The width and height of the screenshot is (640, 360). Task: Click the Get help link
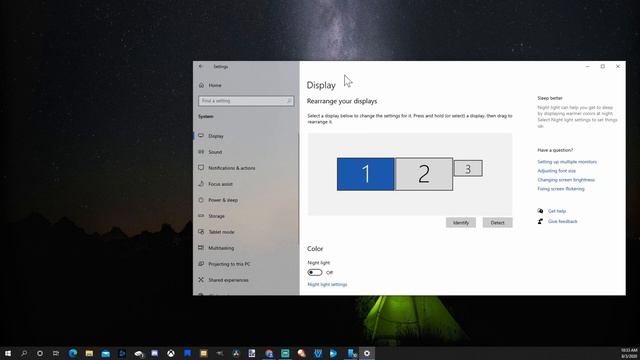(x=557, y=211)
